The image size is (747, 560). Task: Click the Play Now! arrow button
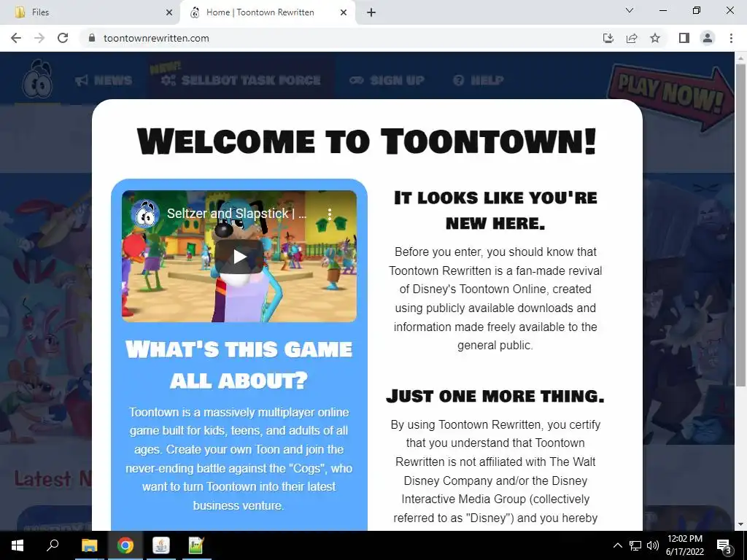tap(672, 97)
